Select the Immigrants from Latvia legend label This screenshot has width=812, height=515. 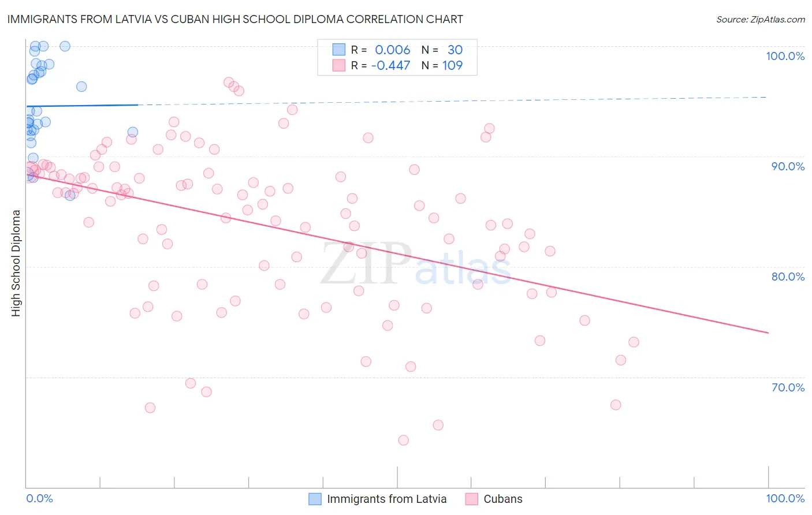(x=387, y=499)
